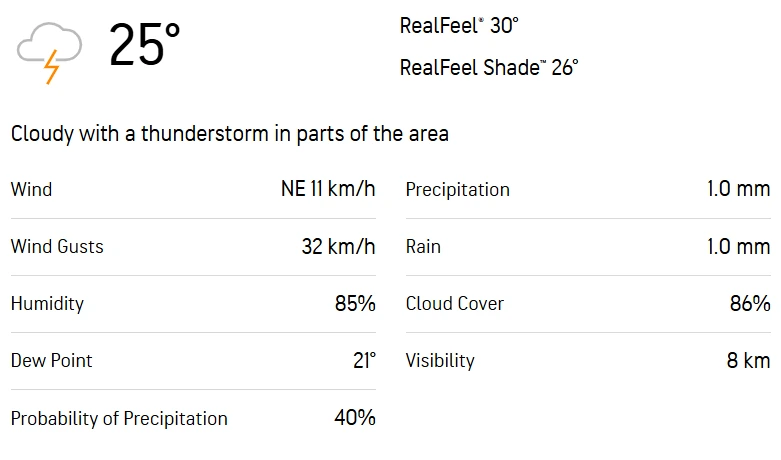Click the Precipitation label
781x460 pixels.
tap(457, 189)
